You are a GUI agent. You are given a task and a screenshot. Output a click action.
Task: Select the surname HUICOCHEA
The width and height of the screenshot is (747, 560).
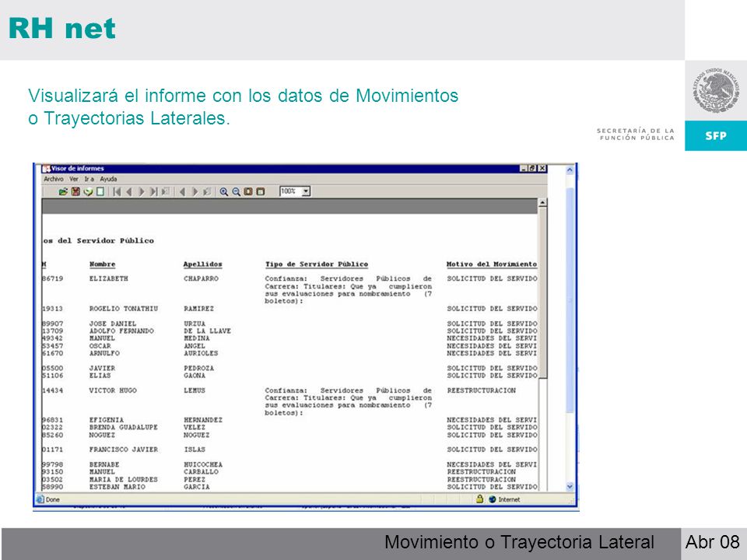pos(203,465)
